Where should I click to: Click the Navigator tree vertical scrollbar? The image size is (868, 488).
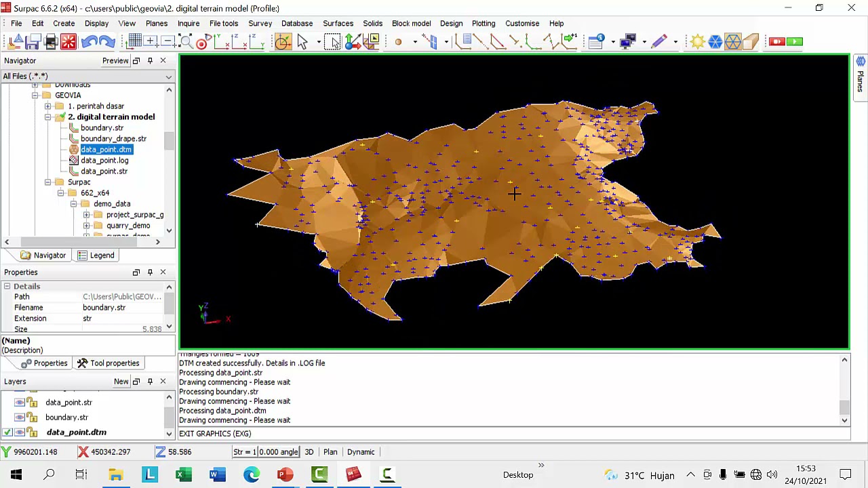tap(169, 141)
